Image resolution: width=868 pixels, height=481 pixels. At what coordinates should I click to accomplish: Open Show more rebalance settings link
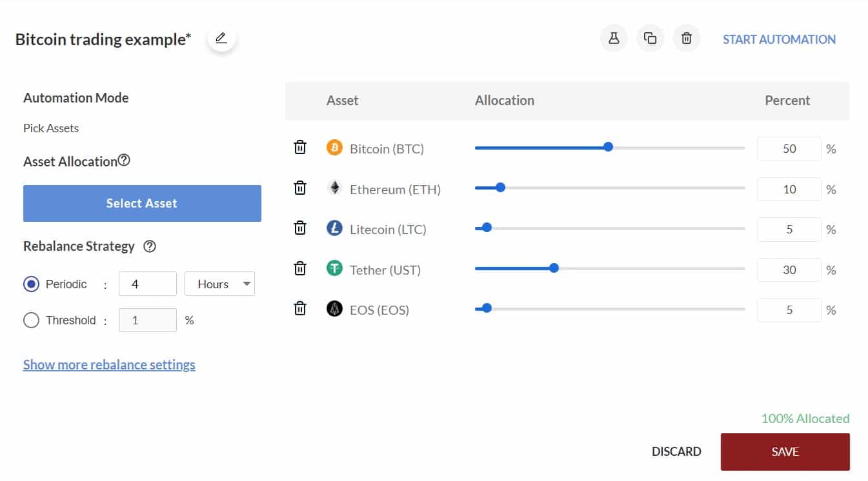pos(109,365)
